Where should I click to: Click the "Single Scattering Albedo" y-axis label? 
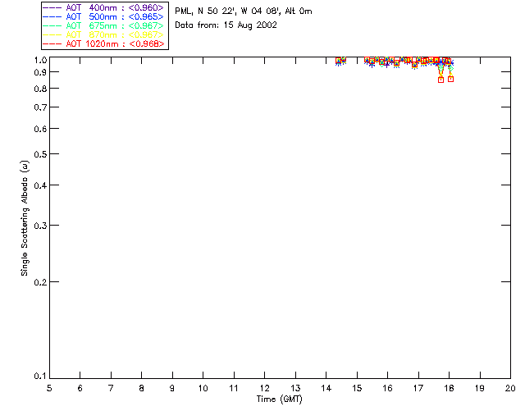(25, 217)
